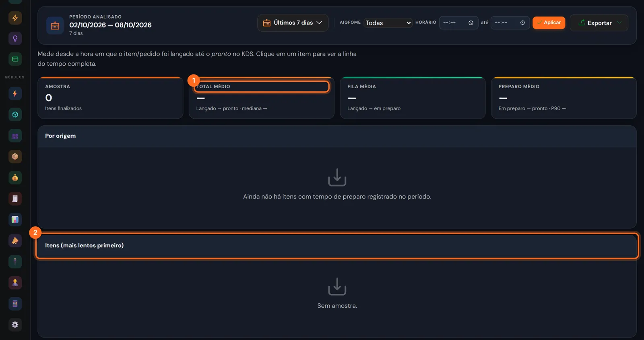Click the 7 dias label under the date
This screenshot has height=340, width=644.
[76, 33]
